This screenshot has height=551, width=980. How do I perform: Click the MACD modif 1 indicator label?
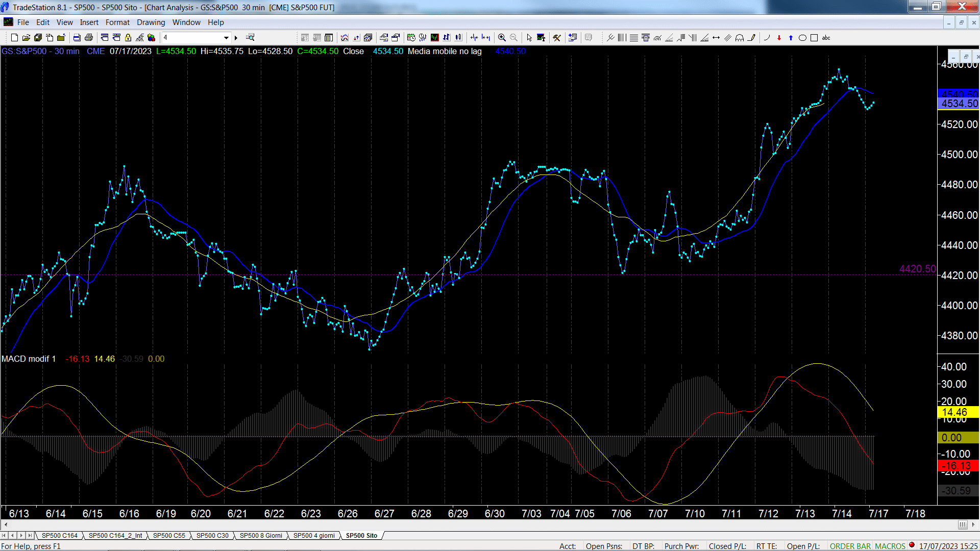[29, 359]
